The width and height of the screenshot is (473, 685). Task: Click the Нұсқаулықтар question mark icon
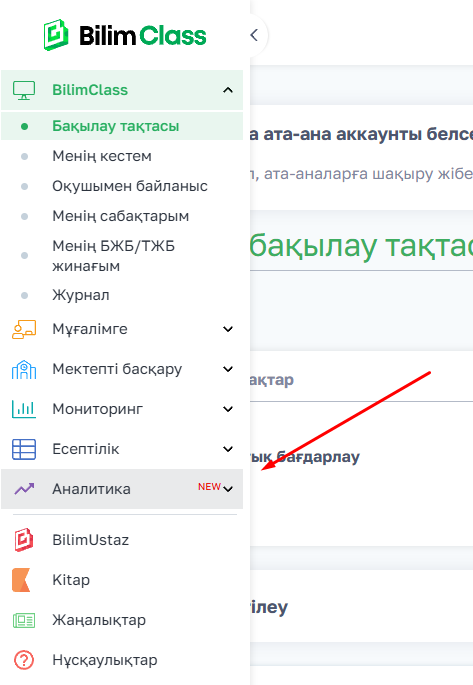point(24,660)
